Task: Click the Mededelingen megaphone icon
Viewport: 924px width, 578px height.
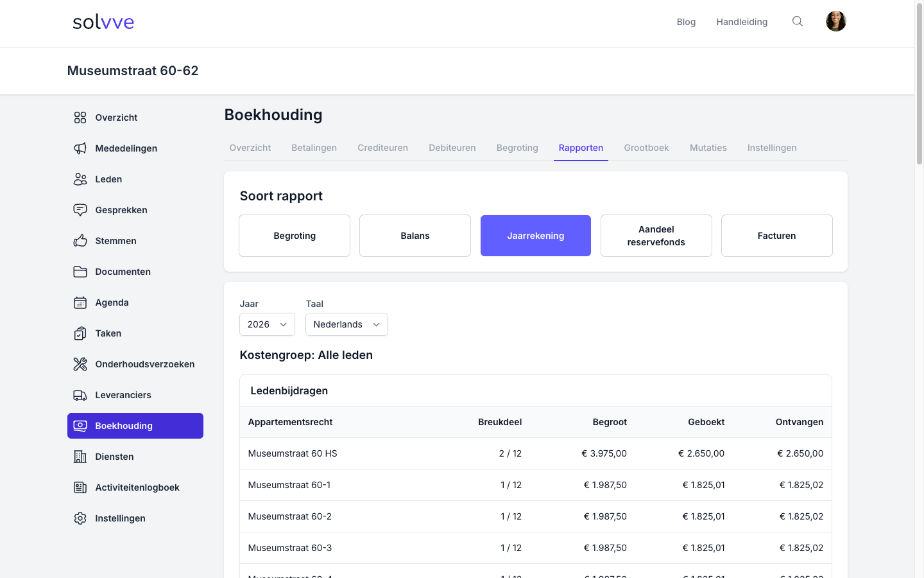Action: (80, 148)
